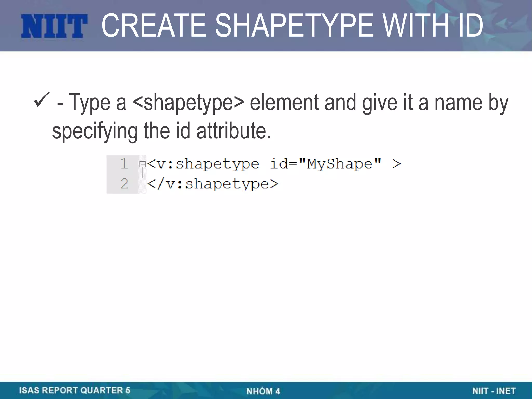Image resolution: width=532 pixels, height=399 pixels.
Task: Click the closing </v:shapetype> tag
Action: click(x=213, y=184)
